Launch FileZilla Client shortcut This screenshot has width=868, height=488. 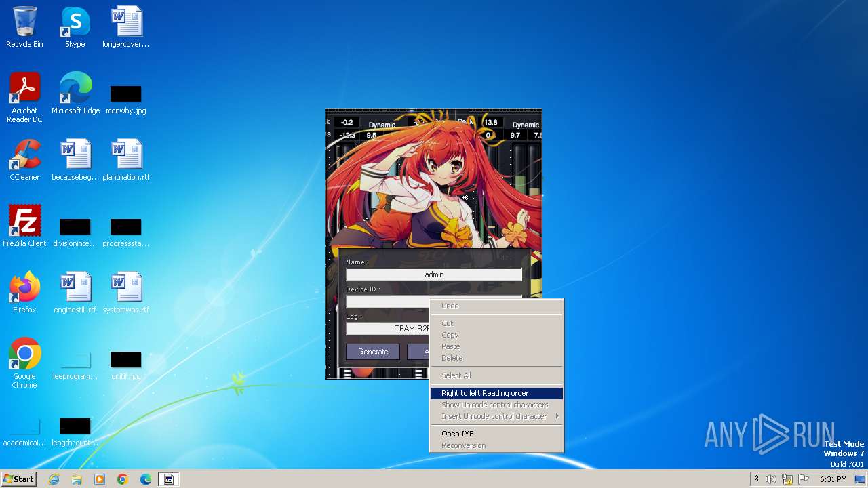point(24,226)
